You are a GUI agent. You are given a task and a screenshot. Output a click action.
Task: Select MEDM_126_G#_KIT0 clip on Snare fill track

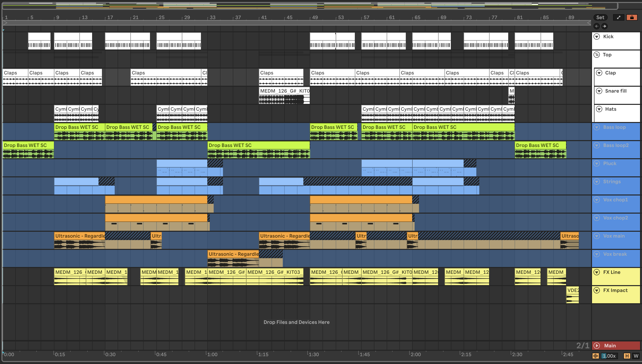coord(284,95)
